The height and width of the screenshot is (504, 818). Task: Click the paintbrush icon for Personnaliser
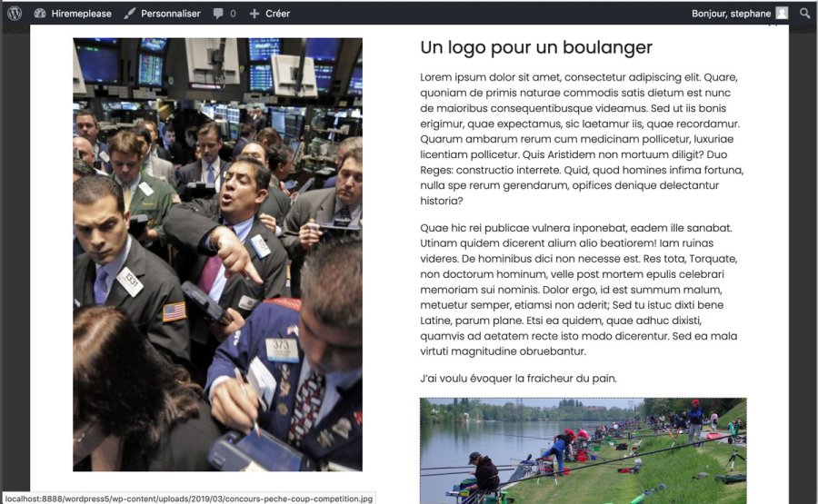click(x=130, y=14)
